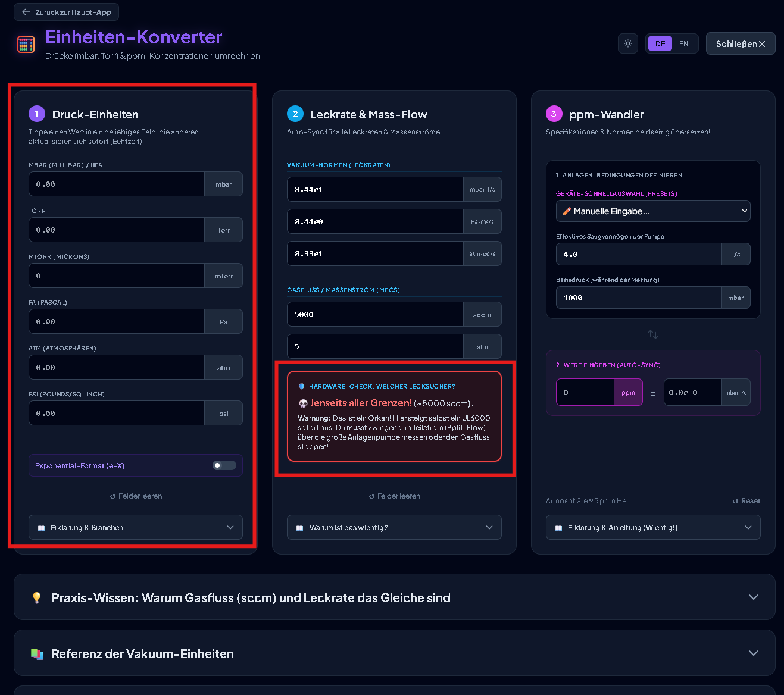This screenshot has width=784, height=695.
Task: Click the skull icon in the hardware warning
Action: coord(303,403)
